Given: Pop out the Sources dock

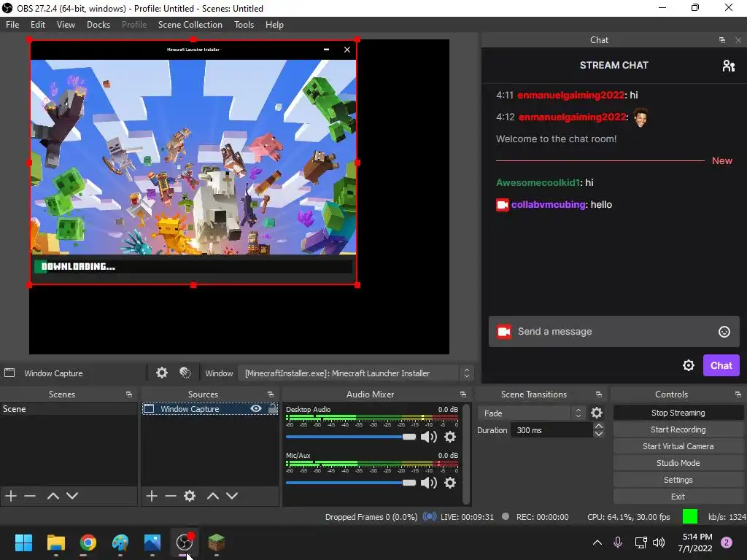Looking at the screenshot, I should pyautogui.click(x=271, y=394).
